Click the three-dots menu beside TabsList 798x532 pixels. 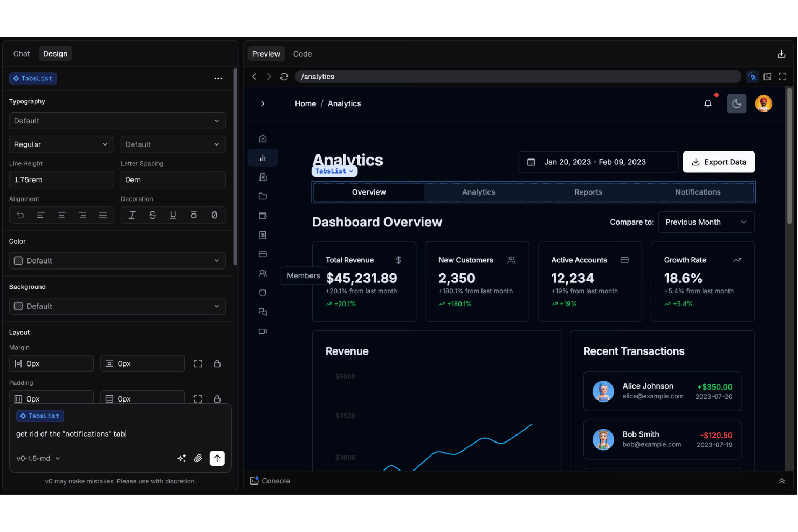[x=218, y=78]
